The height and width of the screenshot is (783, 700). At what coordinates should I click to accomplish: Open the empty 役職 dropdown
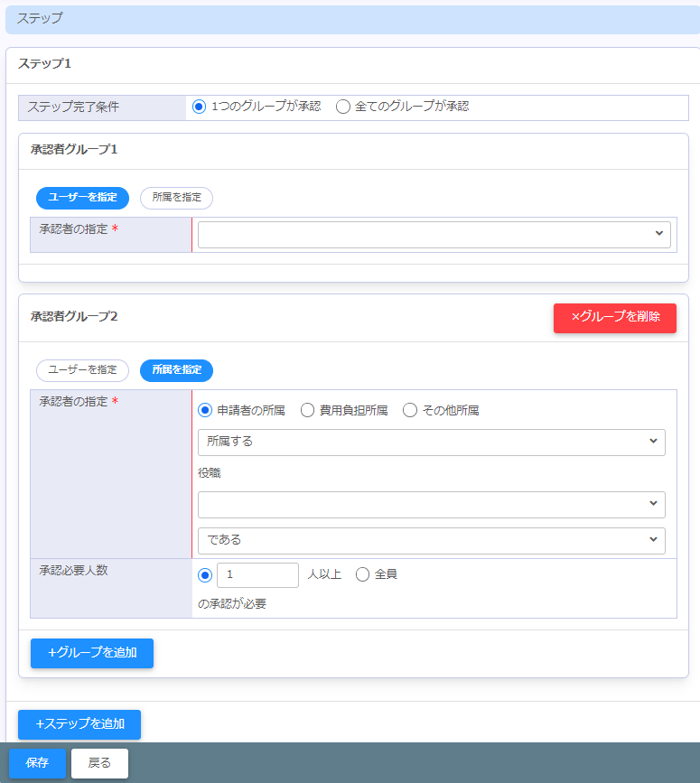pos(431,505)
